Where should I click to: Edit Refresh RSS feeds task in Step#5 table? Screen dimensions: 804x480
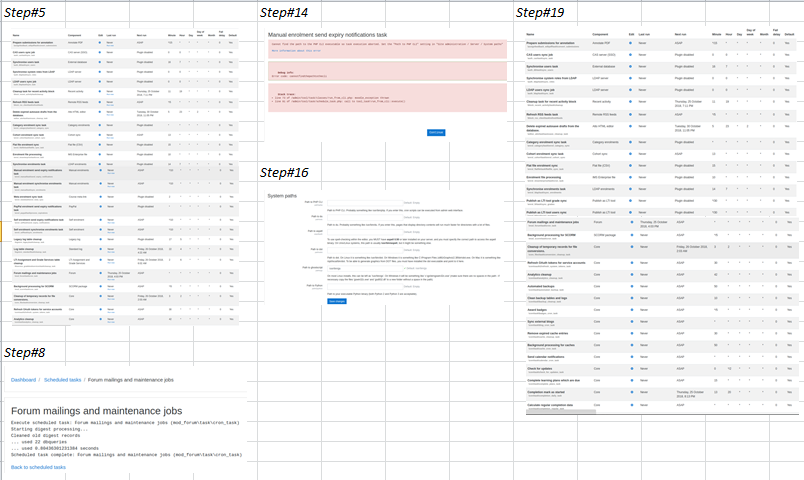[99, 102]
